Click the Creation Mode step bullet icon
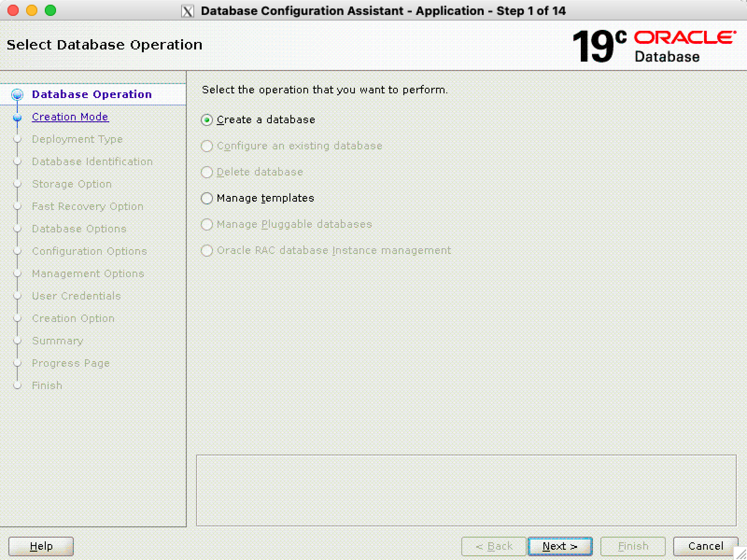This screenshot has width=747, height=560. (x=17, y=117)
